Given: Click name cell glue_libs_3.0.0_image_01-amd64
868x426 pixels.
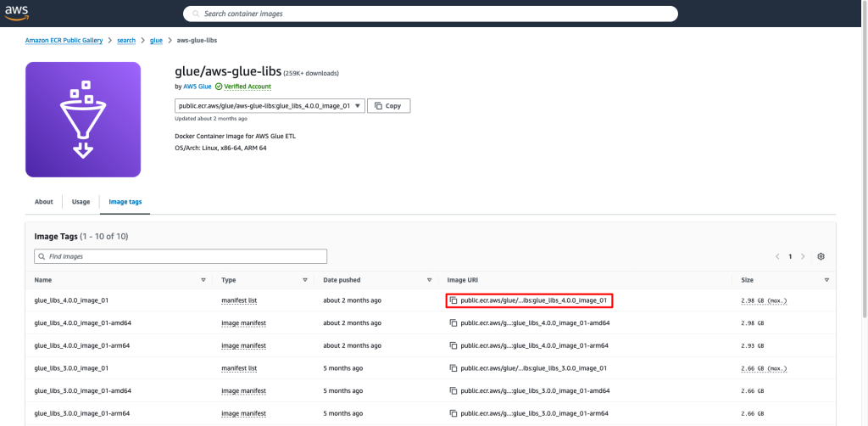Looking at the screenshot, I should (82, 391).
